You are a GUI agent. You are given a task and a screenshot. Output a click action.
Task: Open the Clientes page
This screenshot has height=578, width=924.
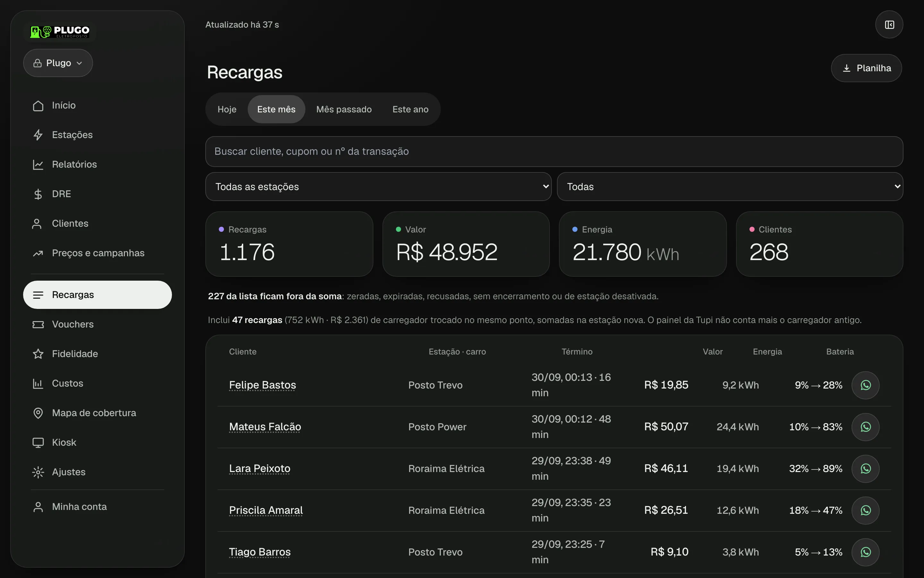point(97,223)
